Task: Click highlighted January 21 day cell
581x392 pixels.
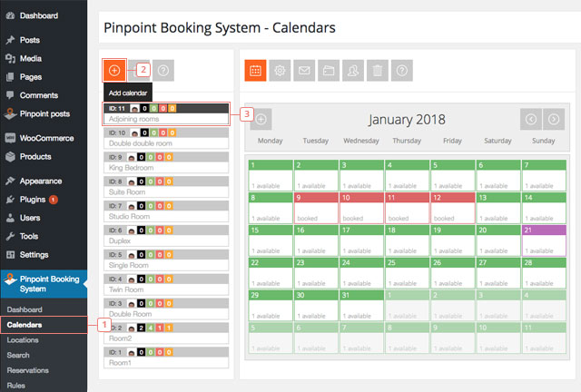Action: [x=544, y=240]
